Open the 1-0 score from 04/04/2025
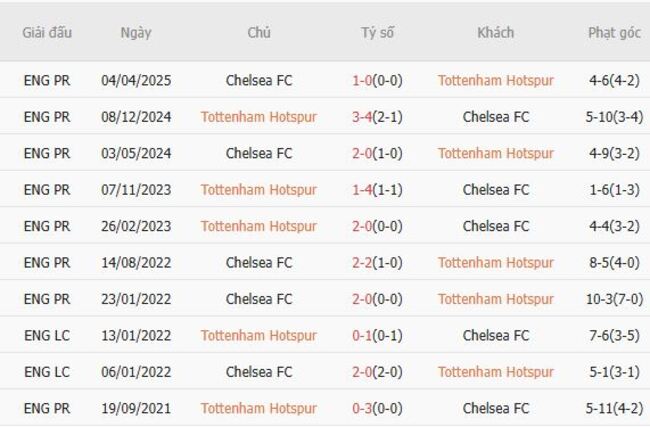The height and width of the screenshot is (427, 650). point(377,81)
